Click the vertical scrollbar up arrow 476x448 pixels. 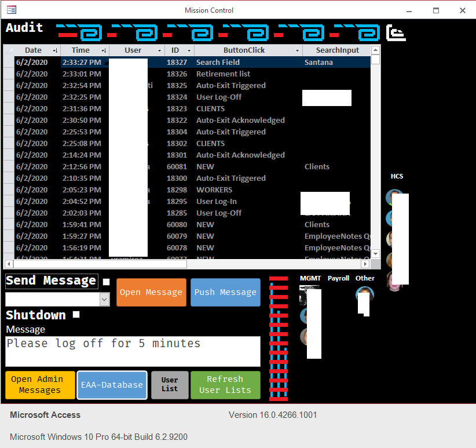[375, 50]
